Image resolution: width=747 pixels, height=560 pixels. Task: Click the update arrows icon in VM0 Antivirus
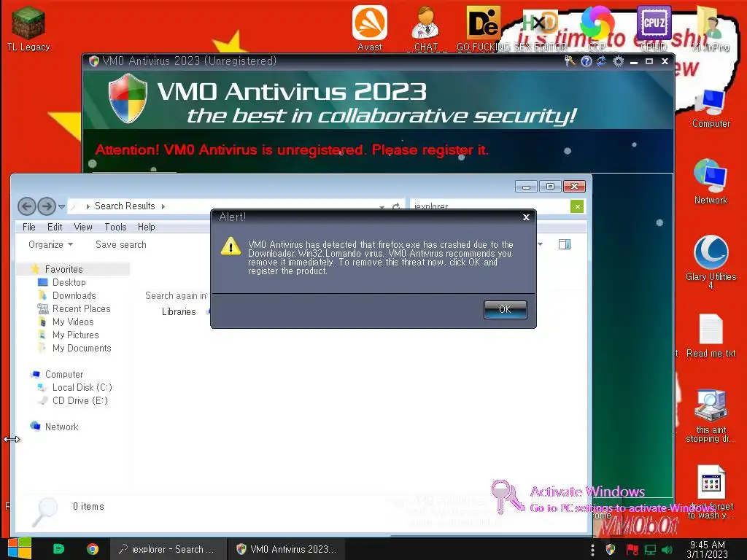click(602, 61)
